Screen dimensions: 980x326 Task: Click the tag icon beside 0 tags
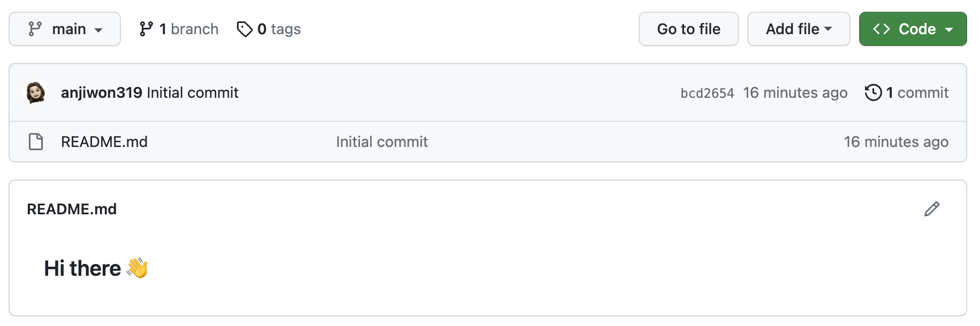[244, 29]
